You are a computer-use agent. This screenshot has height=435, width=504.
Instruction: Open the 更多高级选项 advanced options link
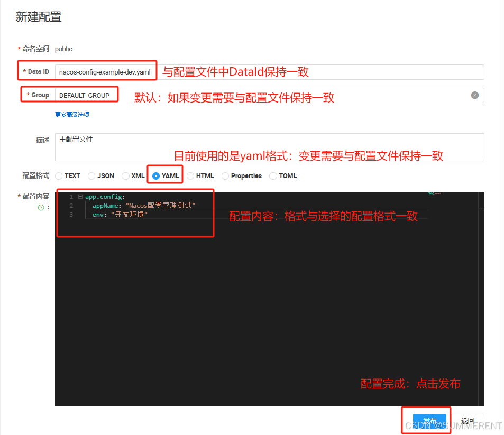click(72, 115)
